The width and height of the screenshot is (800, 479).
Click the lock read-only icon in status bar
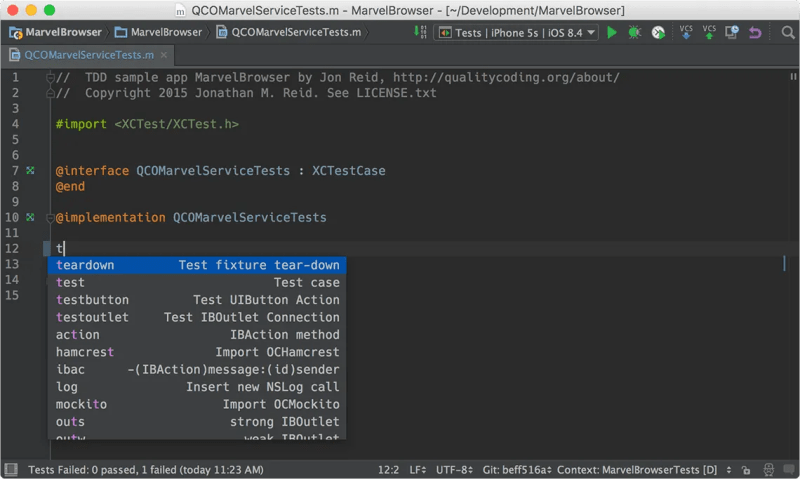746,470
